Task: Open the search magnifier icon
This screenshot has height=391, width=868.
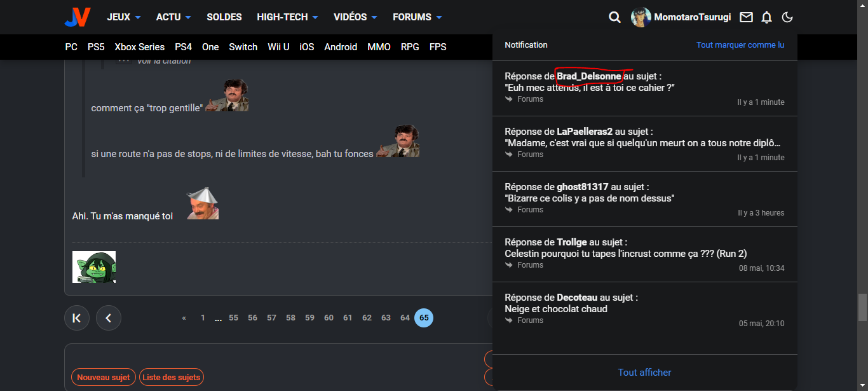Action: pyautogui.click(x=614, y=17)
